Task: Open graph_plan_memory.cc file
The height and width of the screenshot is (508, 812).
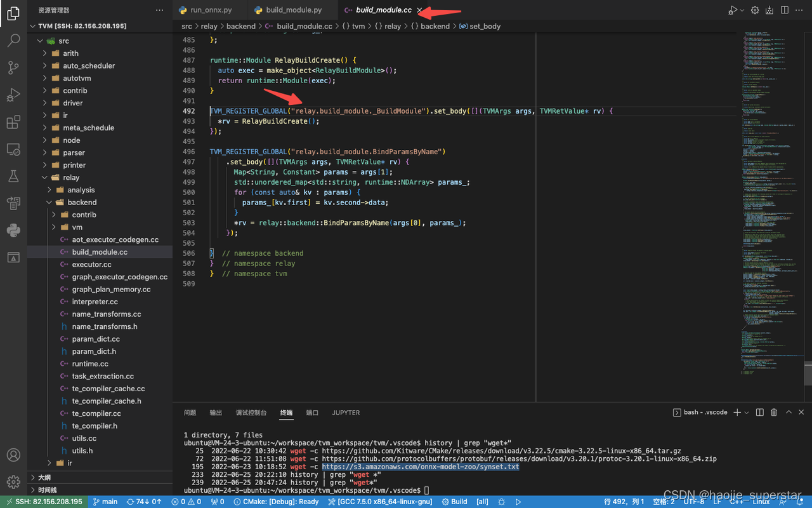Action: tap(100, 289)
